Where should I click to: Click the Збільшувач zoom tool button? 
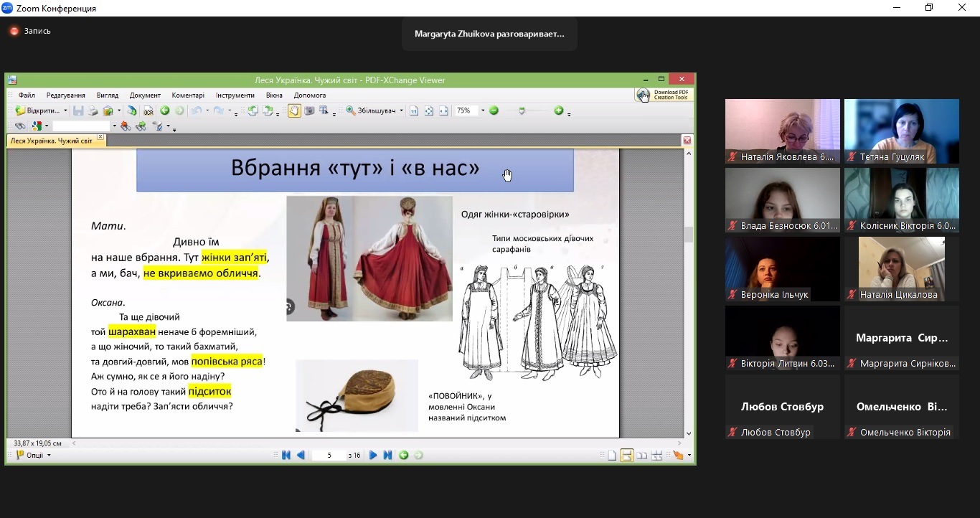[x=371, y=110]
